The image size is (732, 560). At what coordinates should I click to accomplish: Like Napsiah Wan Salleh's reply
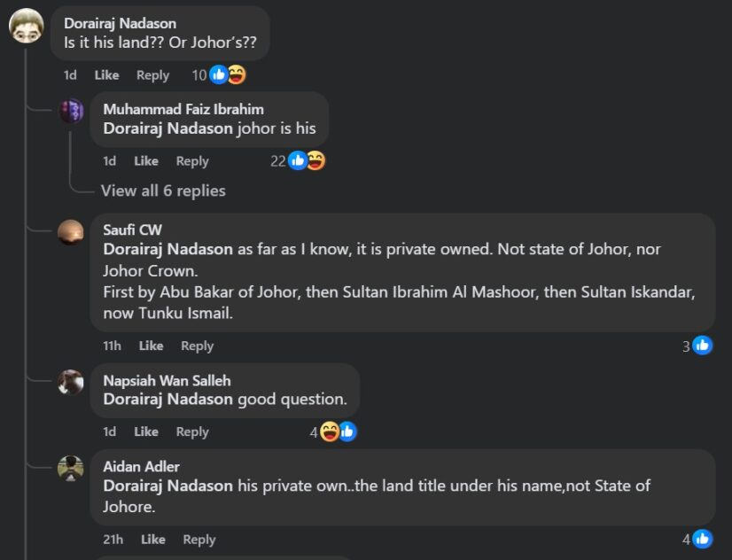[146, 432]
